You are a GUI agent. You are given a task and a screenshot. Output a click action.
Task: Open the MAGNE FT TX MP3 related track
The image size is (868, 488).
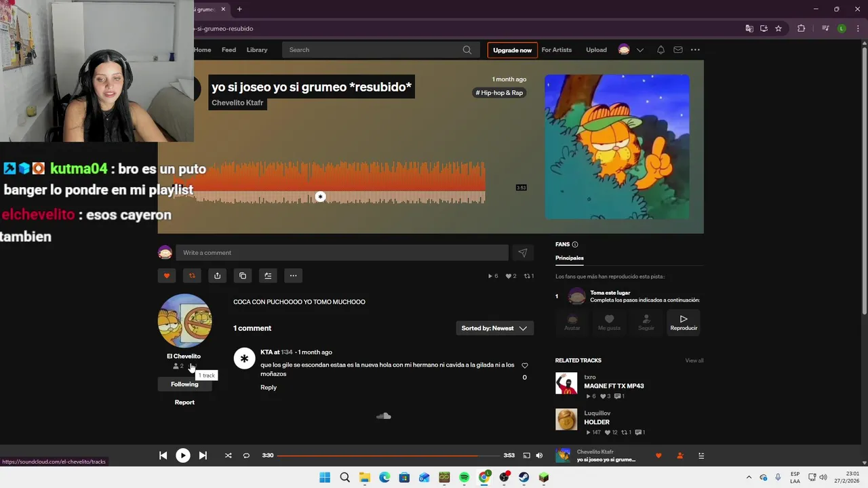614,386
